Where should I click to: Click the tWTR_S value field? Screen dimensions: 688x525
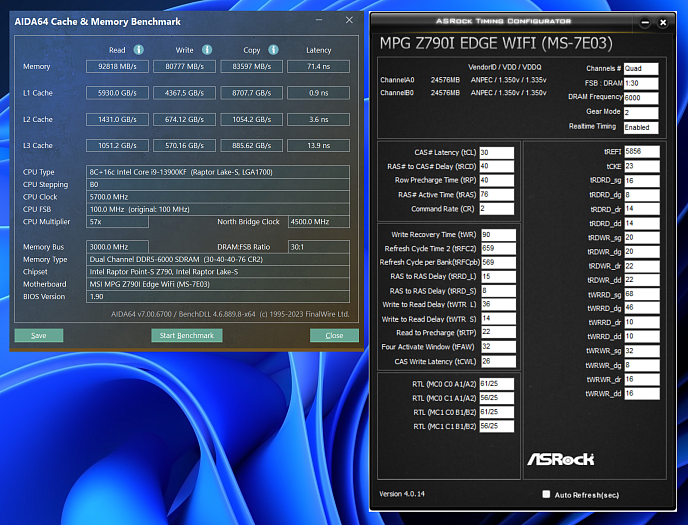(x=498, y=319)
